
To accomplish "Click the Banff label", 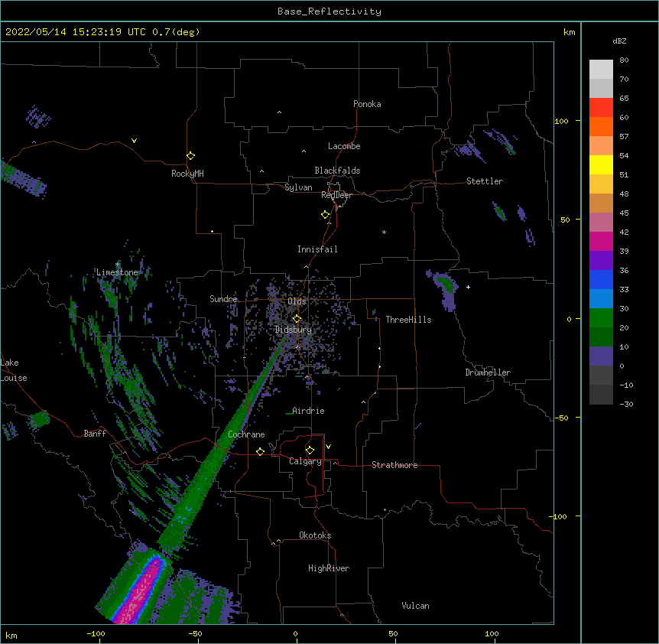I will 95,434.
